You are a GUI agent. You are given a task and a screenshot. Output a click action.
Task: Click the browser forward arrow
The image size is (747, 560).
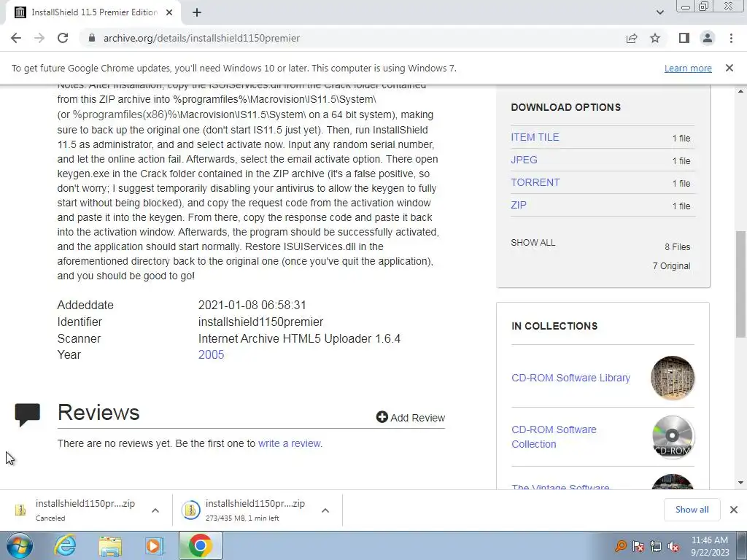pyautogui.click(x=39, y=38)
